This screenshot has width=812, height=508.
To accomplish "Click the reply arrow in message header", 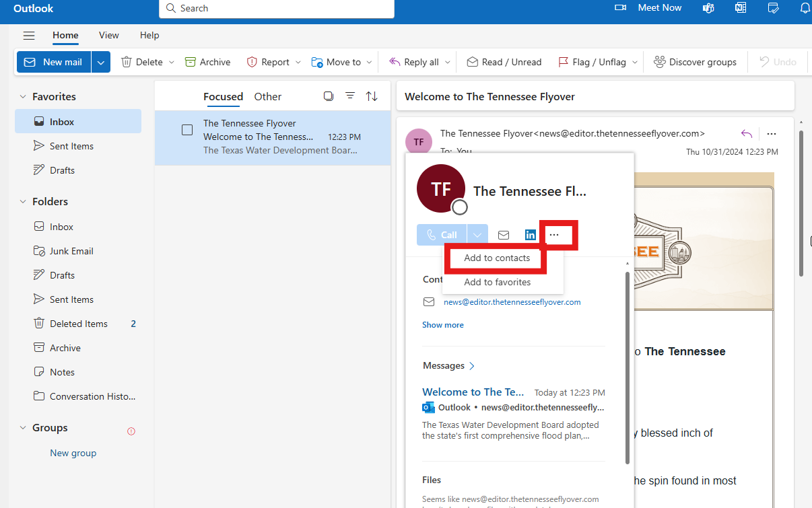I will point(746,133).
